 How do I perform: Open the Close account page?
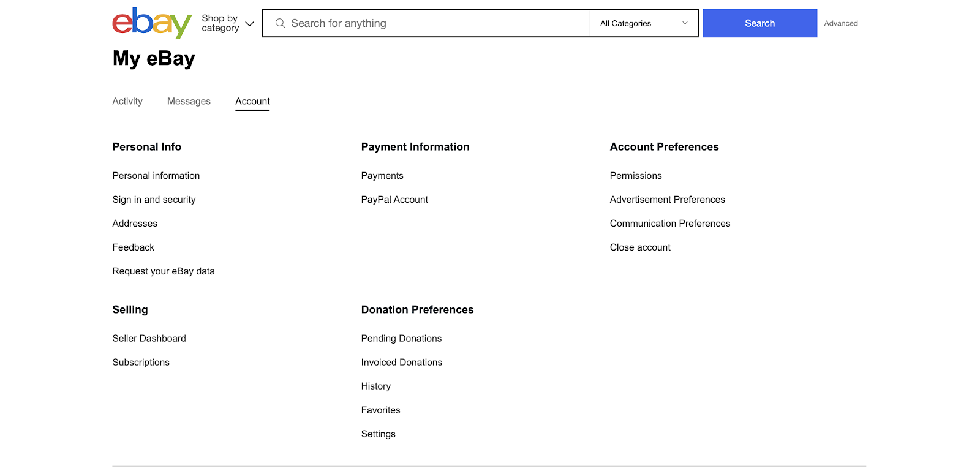click(x=639, y=247)
